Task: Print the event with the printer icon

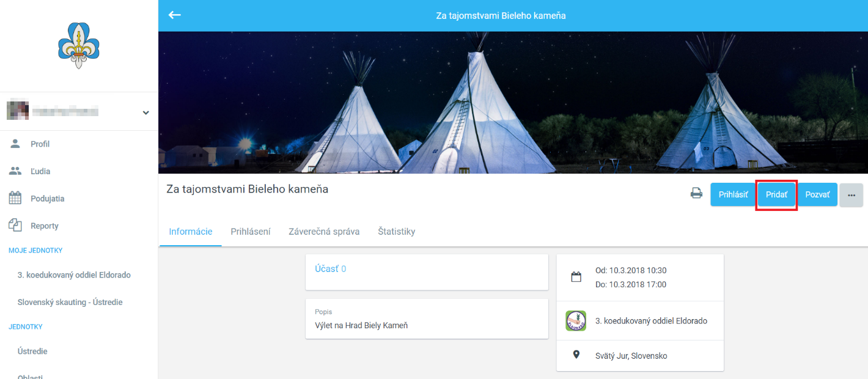Action: click(x=696, y=194)
